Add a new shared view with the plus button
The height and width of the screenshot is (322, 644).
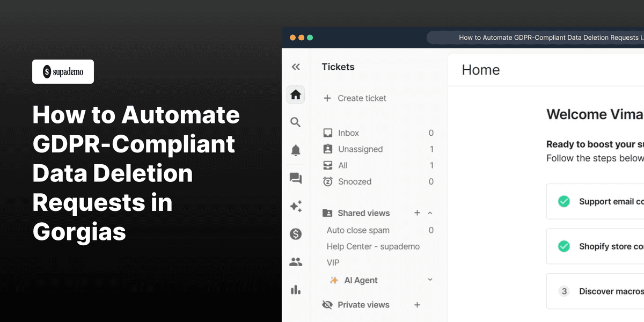pyautogui.click(x=417, y=213)
